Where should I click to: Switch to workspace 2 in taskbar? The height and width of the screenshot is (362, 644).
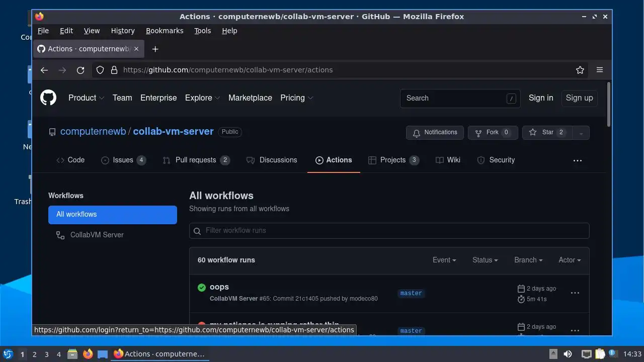pos(34,354)
